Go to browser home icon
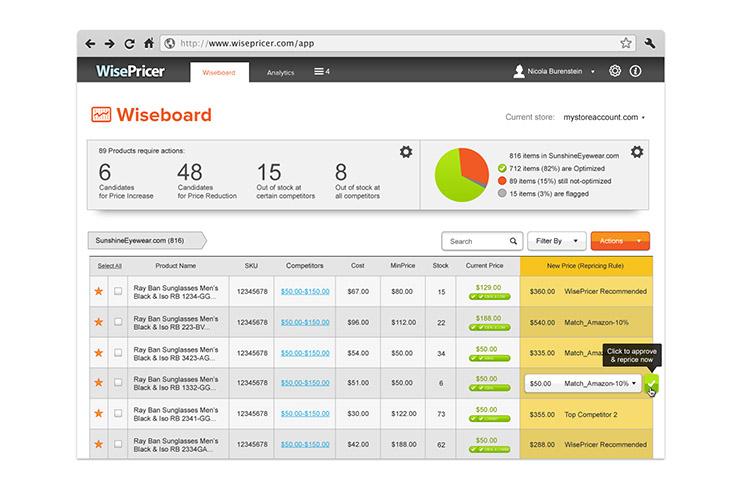Viewport: 742px width, 500px height. [x=149, y=44]
